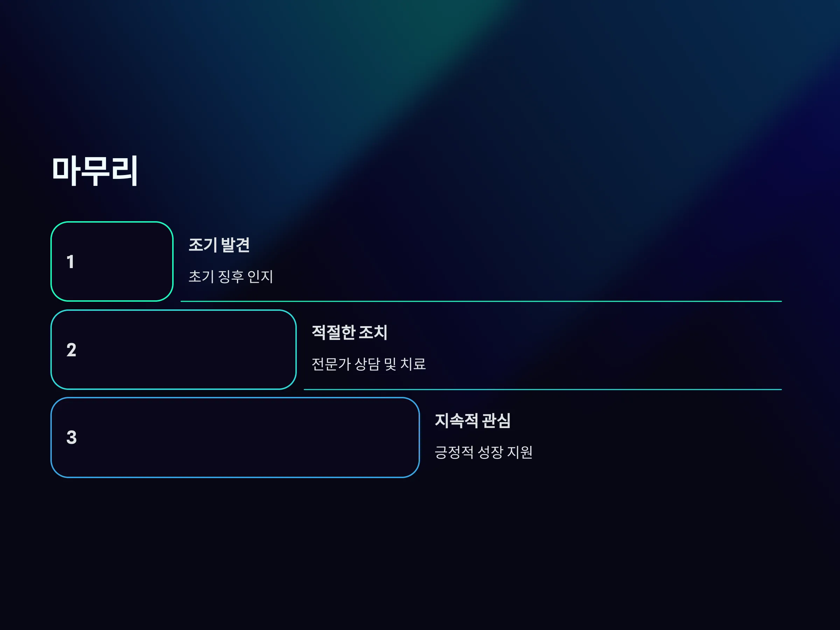Click the description 전문가 상담 및 치료

(x=369, y=364)
